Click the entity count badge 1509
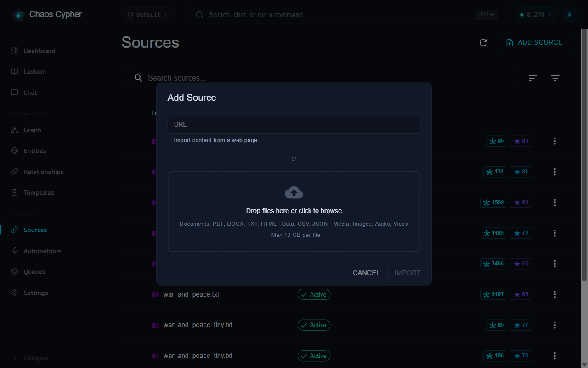The height and width of the screenshot is (368, 588). coord(493,202)
